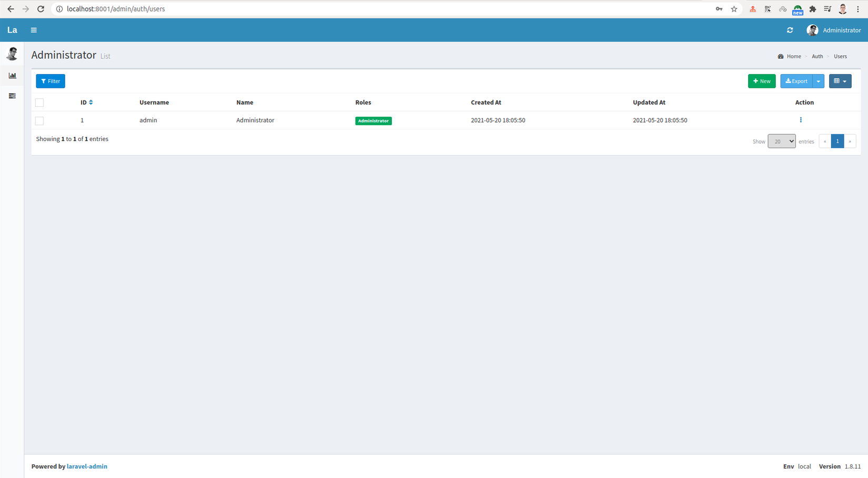Click the 'Created At' column header

[486, 102]
